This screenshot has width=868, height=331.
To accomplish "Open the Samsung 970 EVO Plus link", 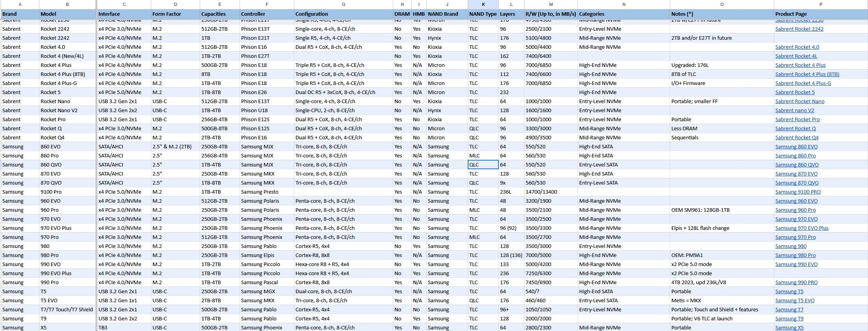I will (x=802, y=228).
